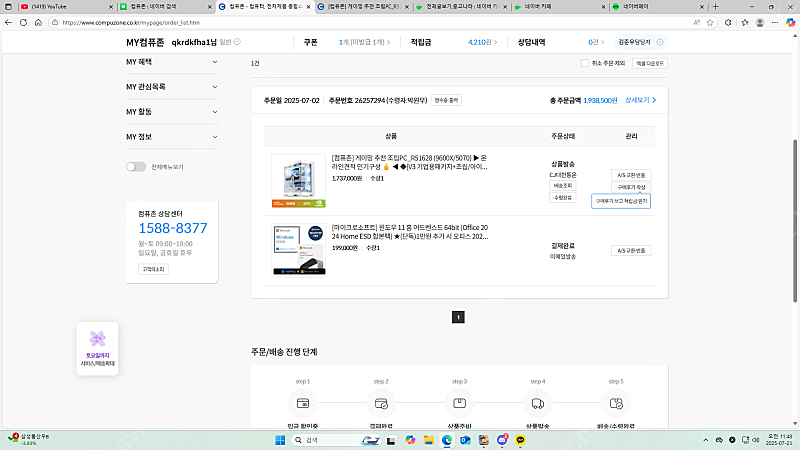Expand the MY 활동 menu
This screenshot has height=450, width=800.
coord(171,112)
